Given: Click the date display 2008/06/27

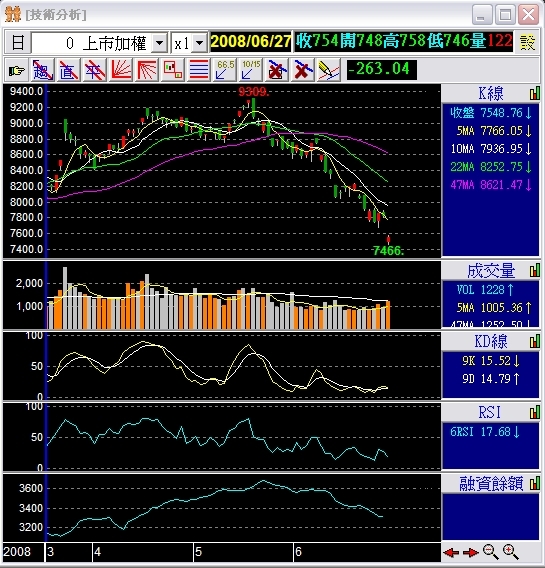Looking at the screenshot, I should [251, 41].
